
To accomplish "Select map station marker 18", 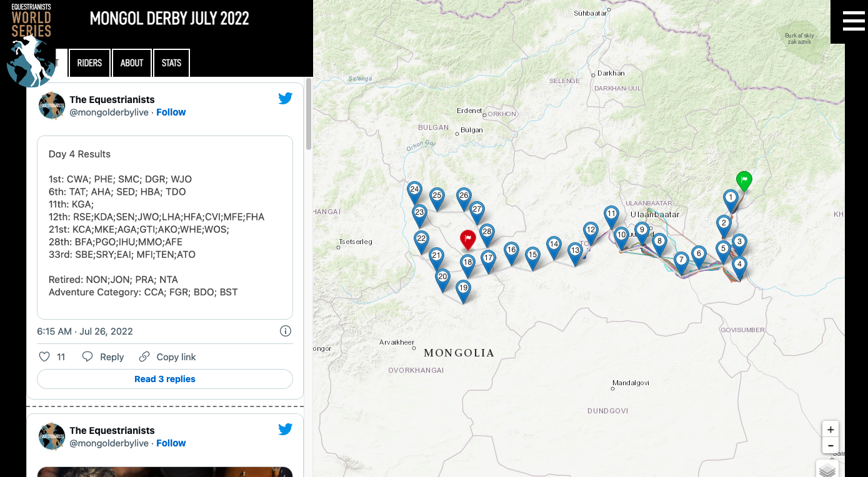I will tap(467, 267).
